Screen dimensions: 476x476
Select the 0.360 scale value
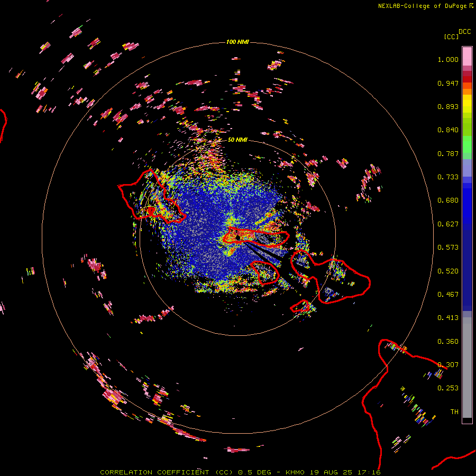click(448, 342)
